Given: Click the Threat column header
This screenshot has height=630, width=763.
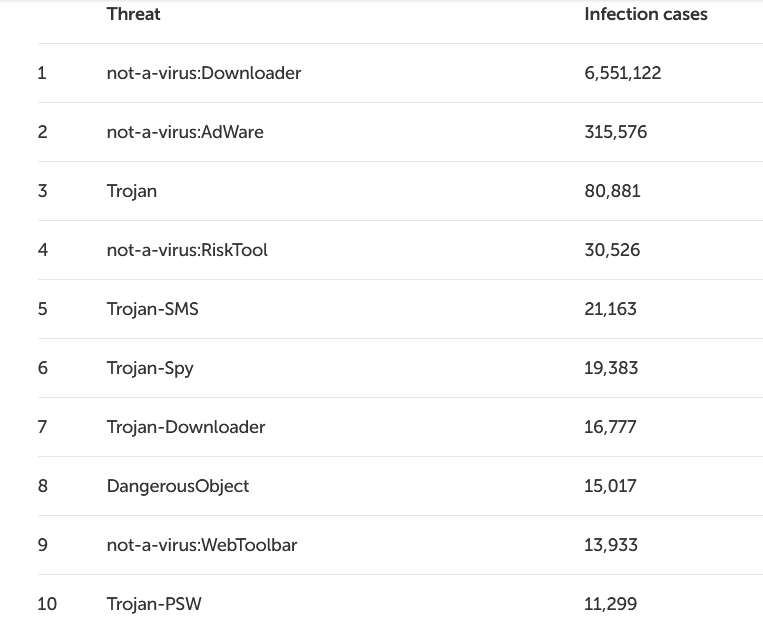Looking at the screenshot, I should click(133, 14).
